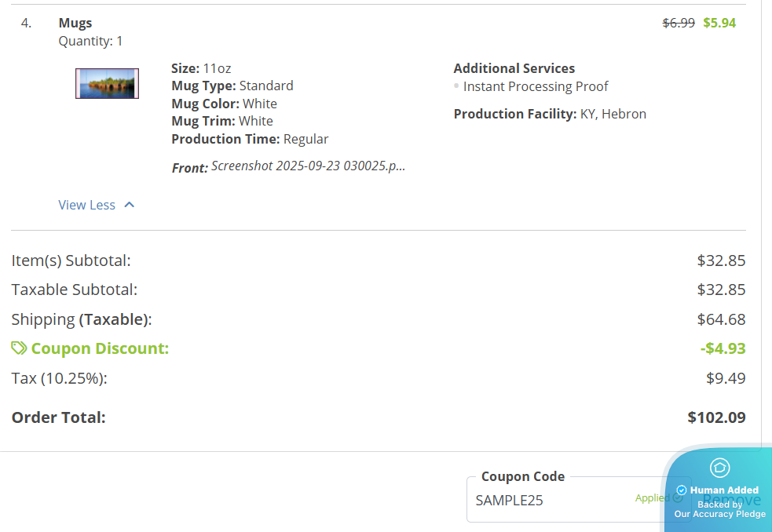Image resolution: width=772 pixels, height=532 pixels.
Task: Click the Instant Processing Proof service
Action: point(536,86)
